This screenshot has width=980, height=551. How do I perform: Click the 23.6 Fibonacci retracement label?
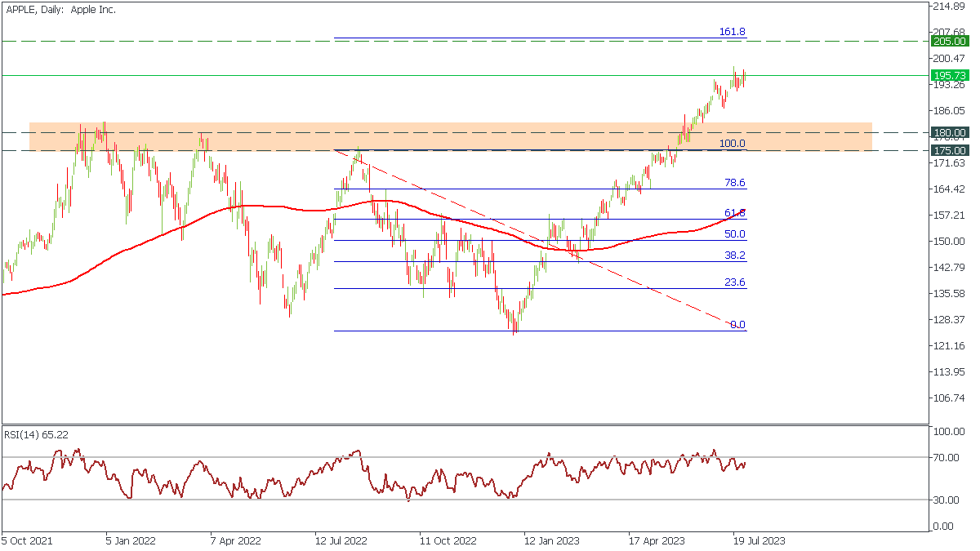click(734, 282)
